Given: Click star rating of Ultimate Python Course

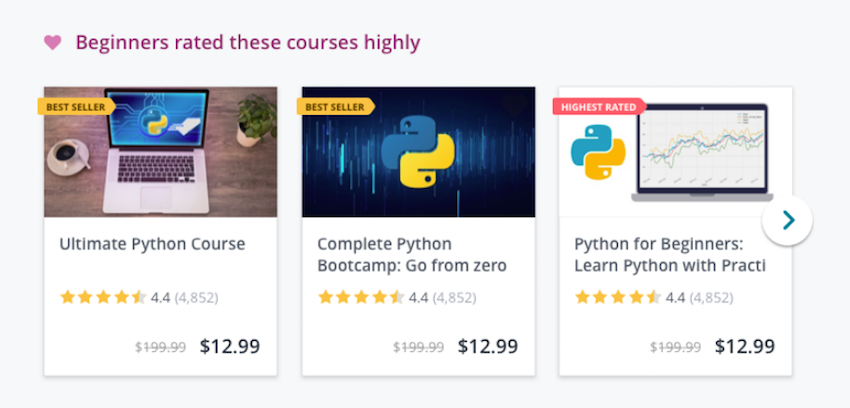Looking at the screenshot, I should click(103, 297).
